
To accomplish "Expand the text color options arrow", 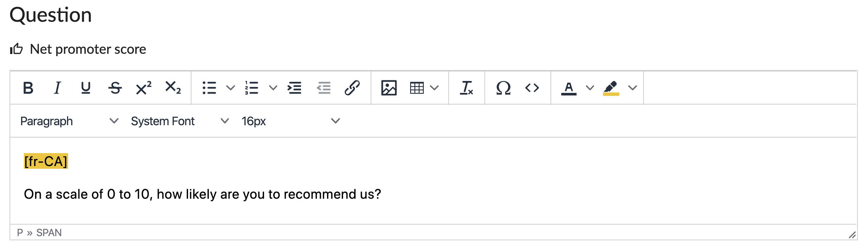I will click(590, 88).
